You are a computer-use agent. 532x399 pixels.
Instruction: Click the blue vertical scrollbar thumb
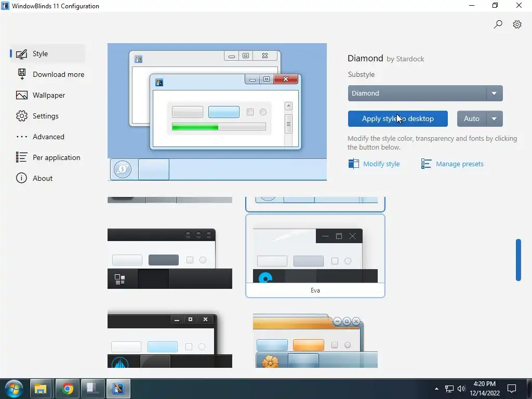click(518, 260)
